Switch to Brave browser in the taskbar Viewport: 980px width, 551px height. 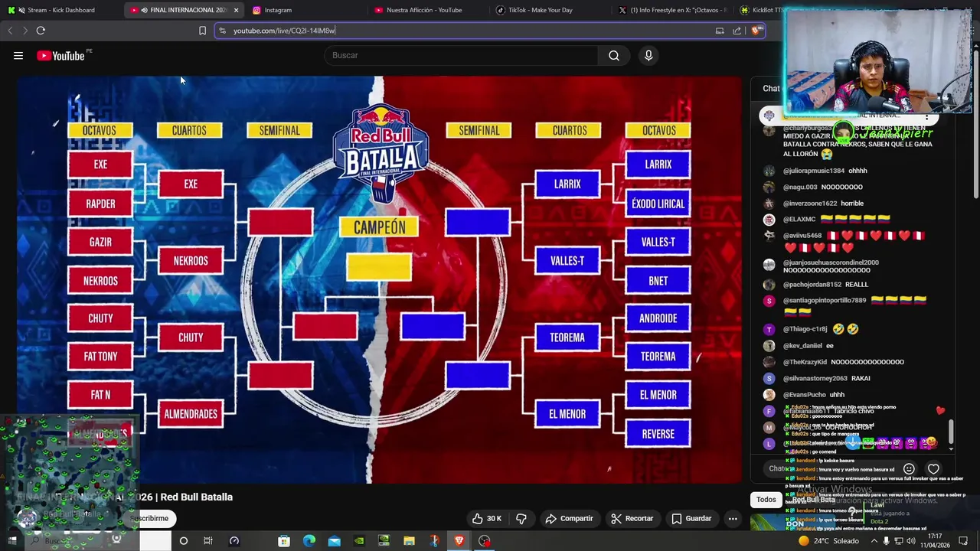click(x=459, y=541)
